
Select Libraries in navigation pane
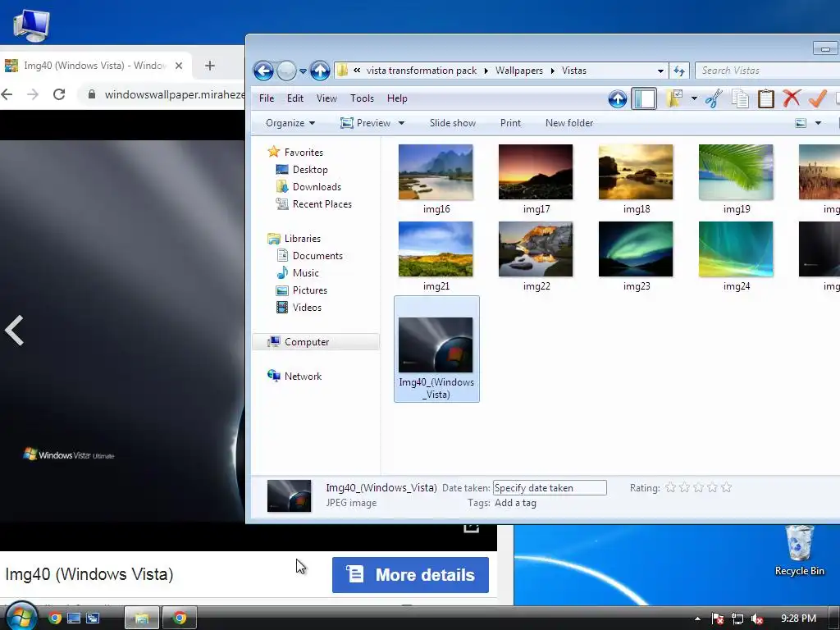(303, 239)
